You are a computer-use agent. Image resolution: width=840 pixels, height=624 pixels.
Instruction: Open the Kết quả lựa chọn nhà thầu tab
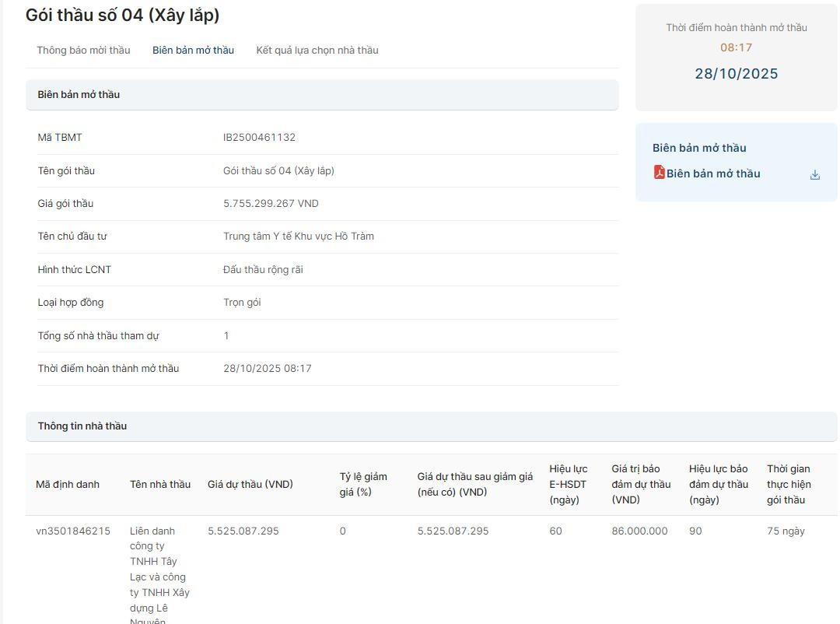click(x=317, y=51)
